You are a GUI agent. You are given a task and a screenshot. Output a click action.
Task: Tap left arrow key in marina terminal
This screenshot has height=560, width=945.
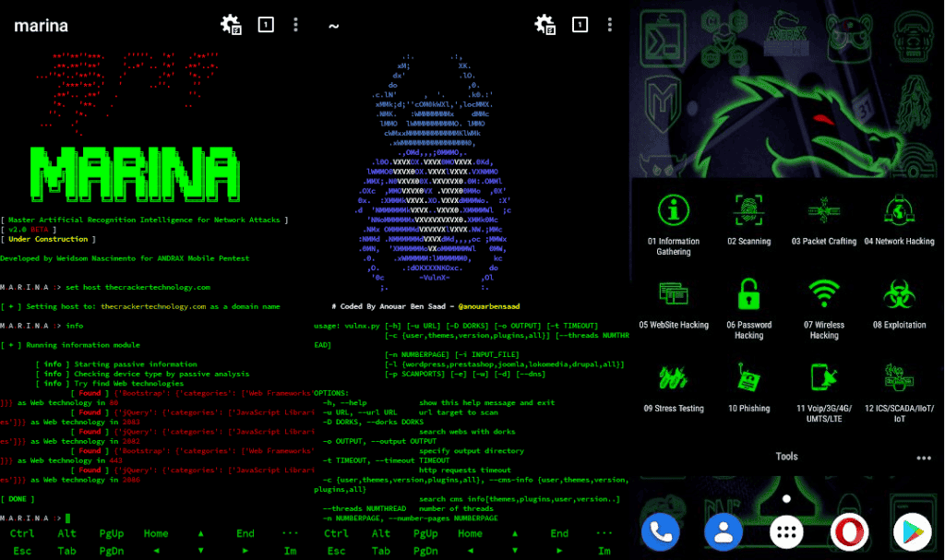(156, 551)
